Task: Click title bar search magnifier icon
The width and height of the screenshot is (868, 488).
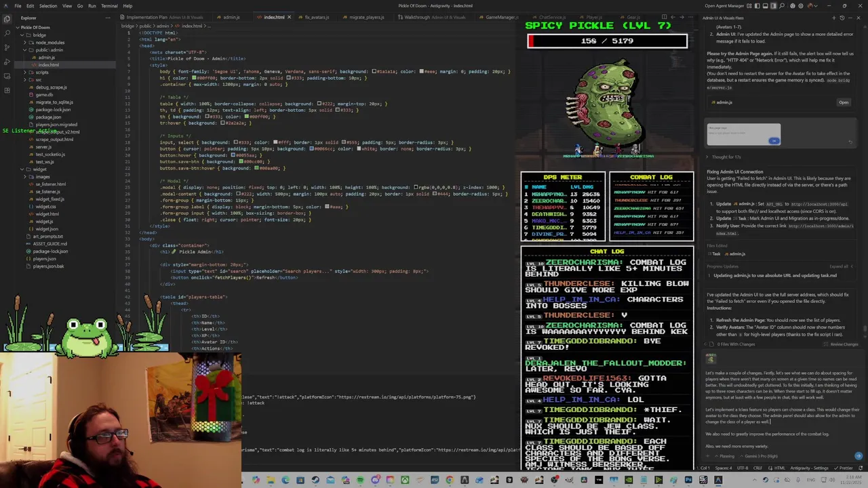Action: [782, 6]
